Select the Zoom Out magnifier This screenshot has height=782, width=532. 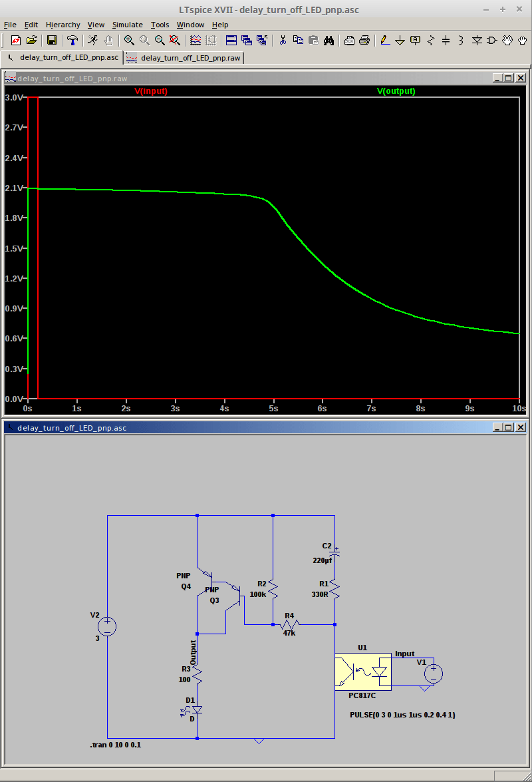pyautogui.click(x=160, y=41)
